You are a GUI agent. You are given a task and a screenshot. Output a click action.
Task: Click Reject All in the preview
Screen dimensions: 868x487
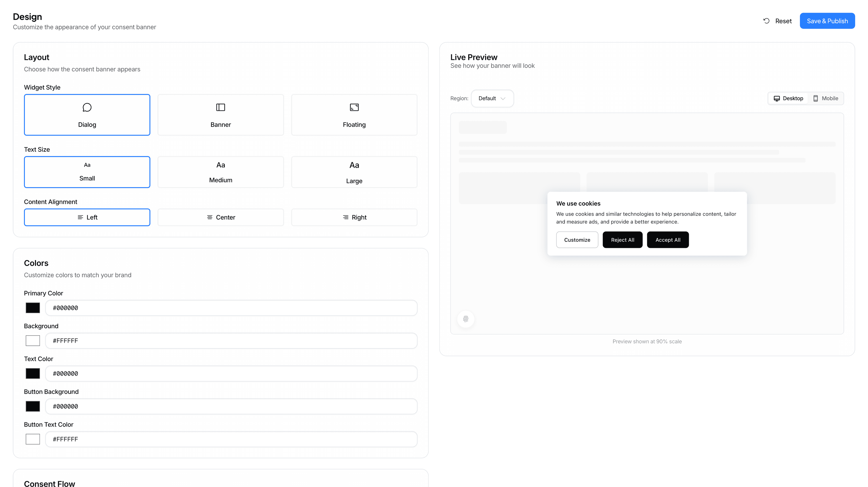623,240
